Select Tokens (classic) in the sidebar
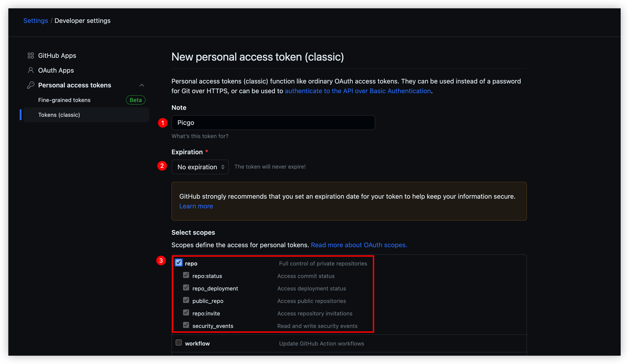This screenshot has width=629, height=364. click(x=59, y=115)
